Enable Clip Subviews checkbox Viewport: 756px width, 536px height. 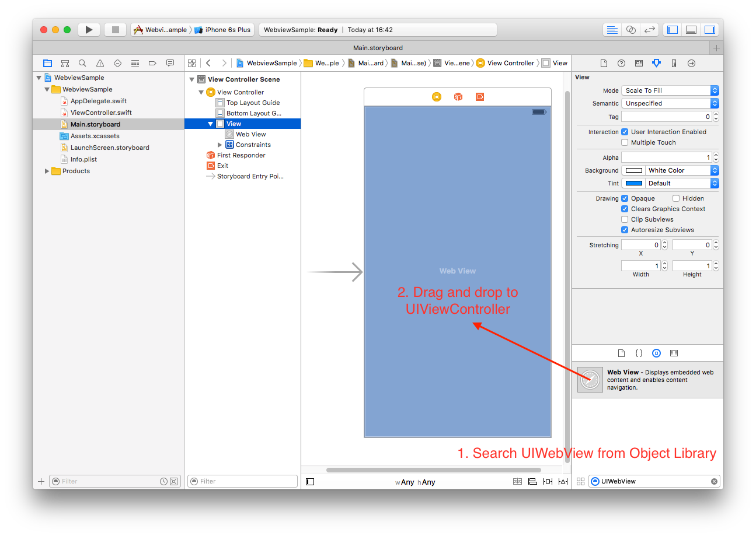coord(625,219)
